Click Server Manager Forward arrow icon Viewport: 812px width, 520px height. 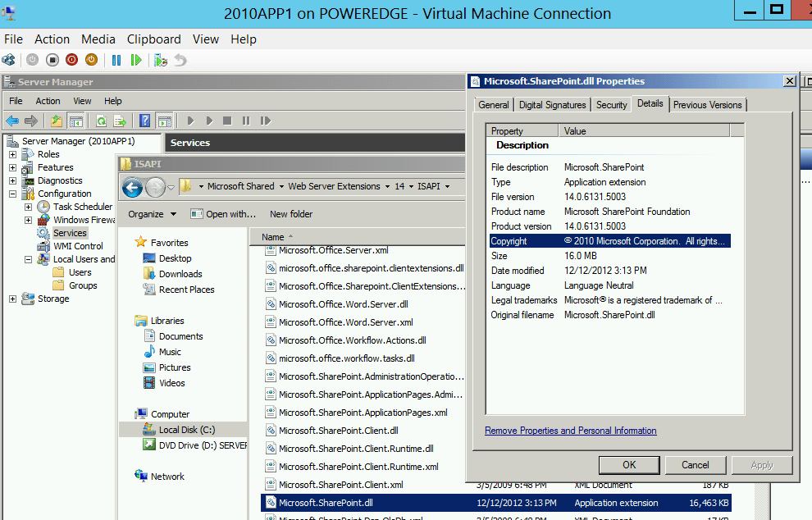click(x=31, y=121)
